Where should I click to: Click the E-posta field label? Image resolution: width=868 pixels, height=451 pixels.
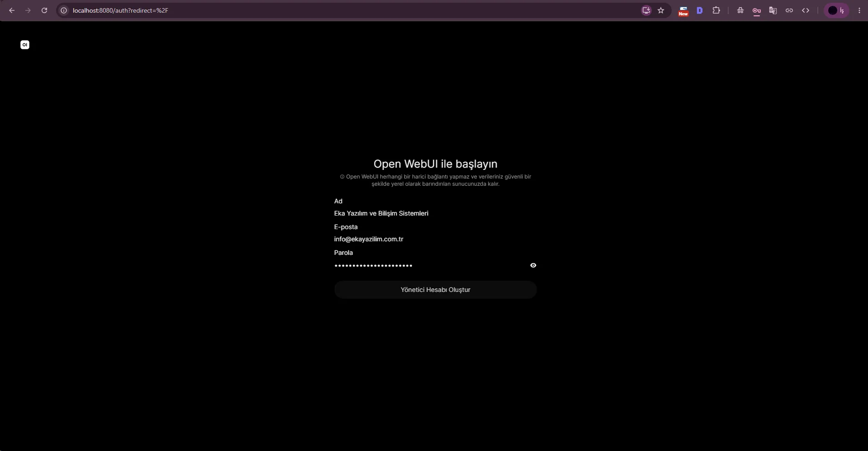pyautogui.click(x=346, y=227)
